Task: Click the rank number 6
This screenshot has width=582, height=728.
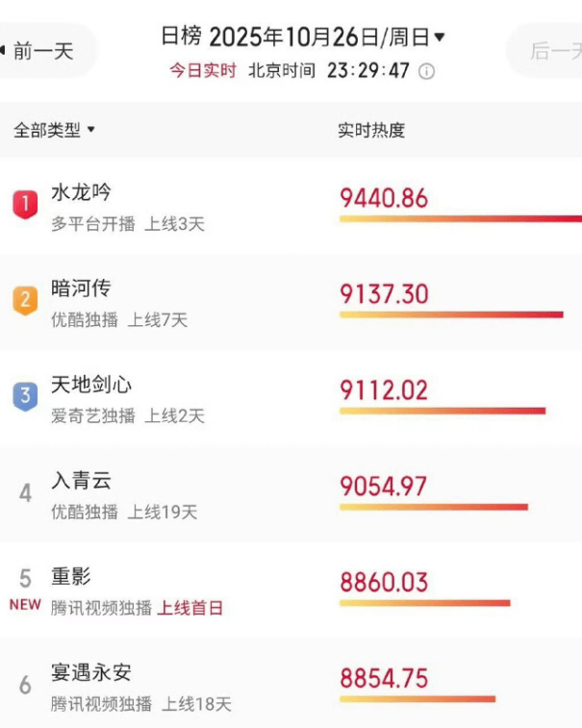Action: click(25, 685)
